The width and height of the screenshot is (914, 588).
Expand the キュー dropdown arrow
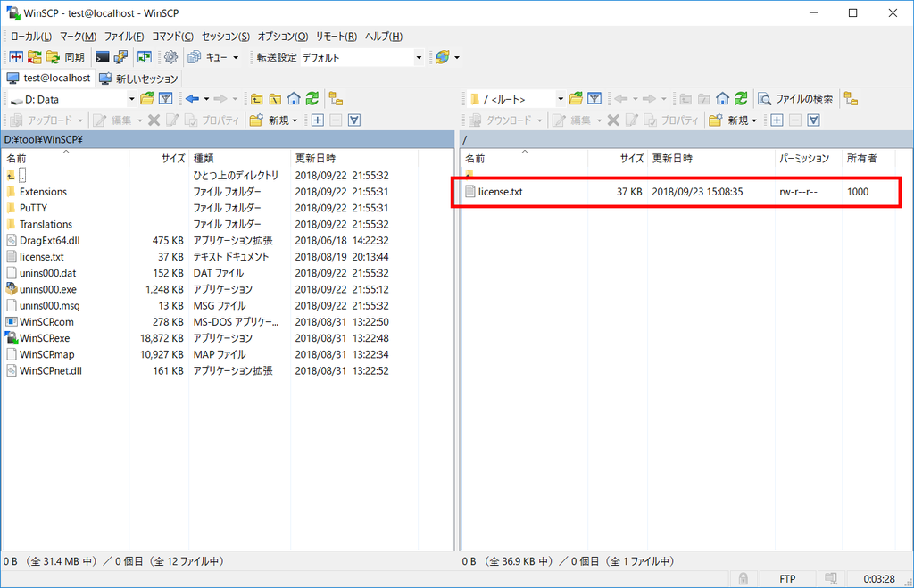click(236, 57)
